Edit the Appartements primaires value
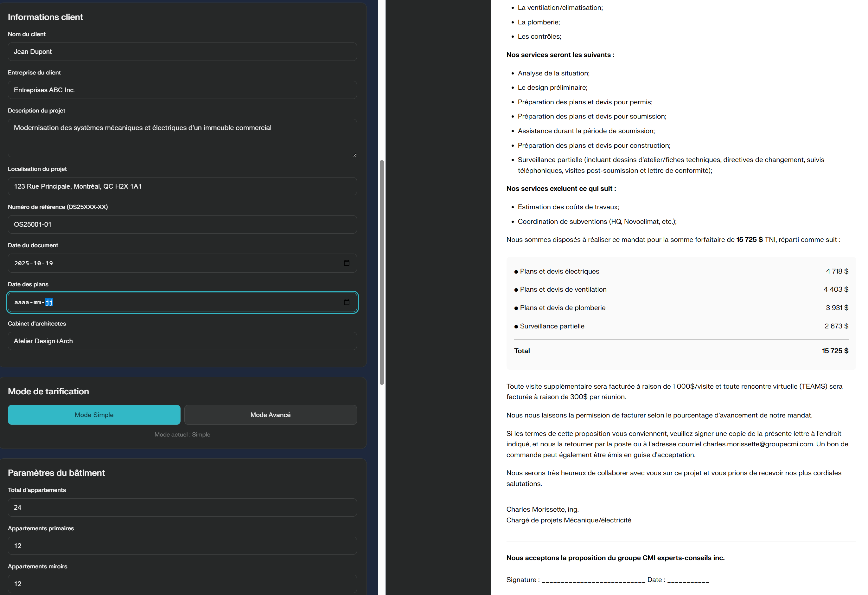868x595 pixels. (x=182, y=546)
